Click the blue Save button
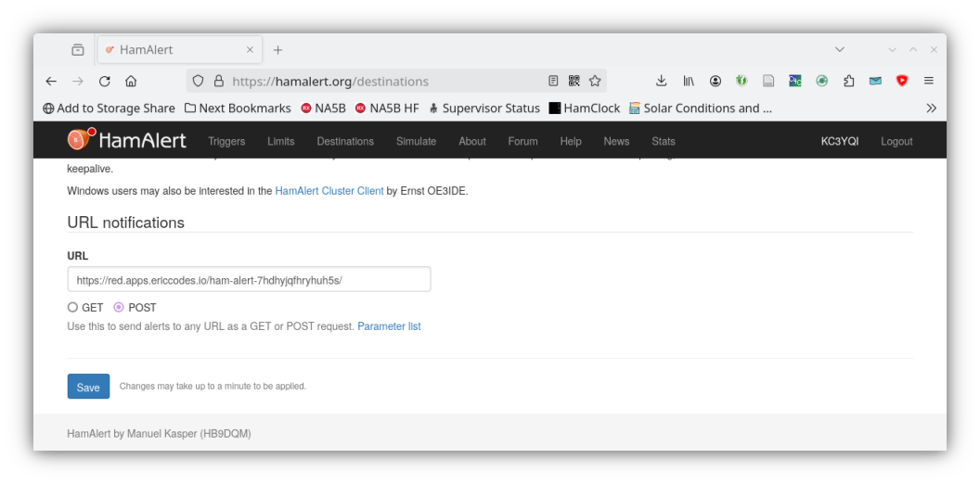 coord(88,387)
